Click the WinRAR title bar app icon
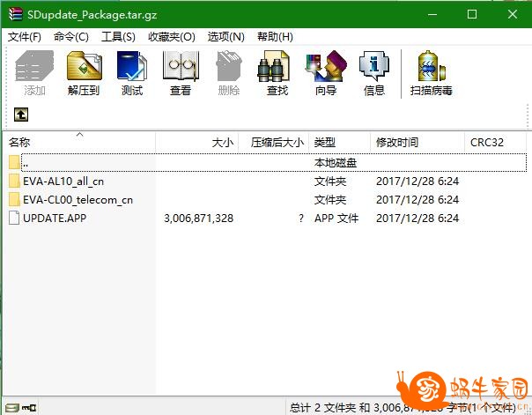 pos(15,14)
